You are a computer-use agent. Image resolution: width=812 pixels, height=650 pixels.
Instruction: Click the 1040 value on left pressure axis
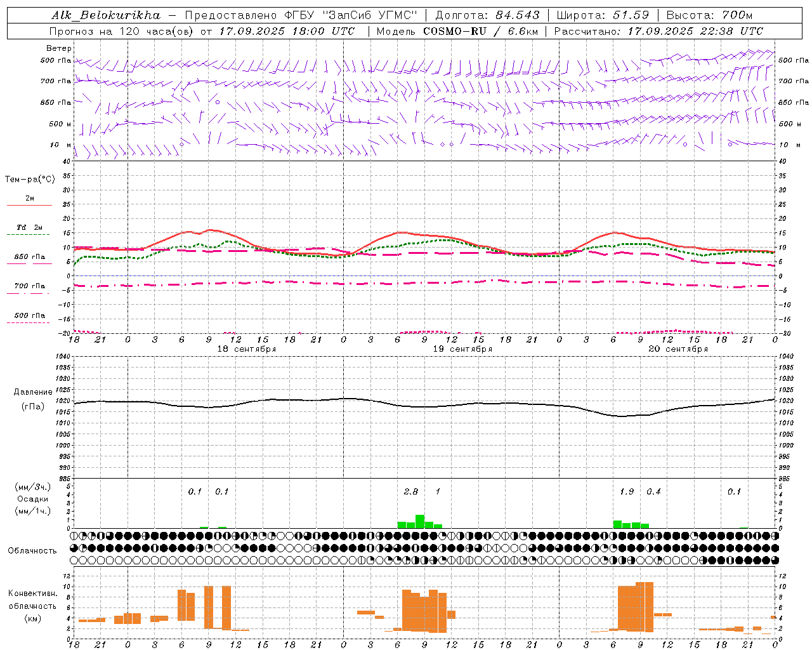tap(64, 357)
